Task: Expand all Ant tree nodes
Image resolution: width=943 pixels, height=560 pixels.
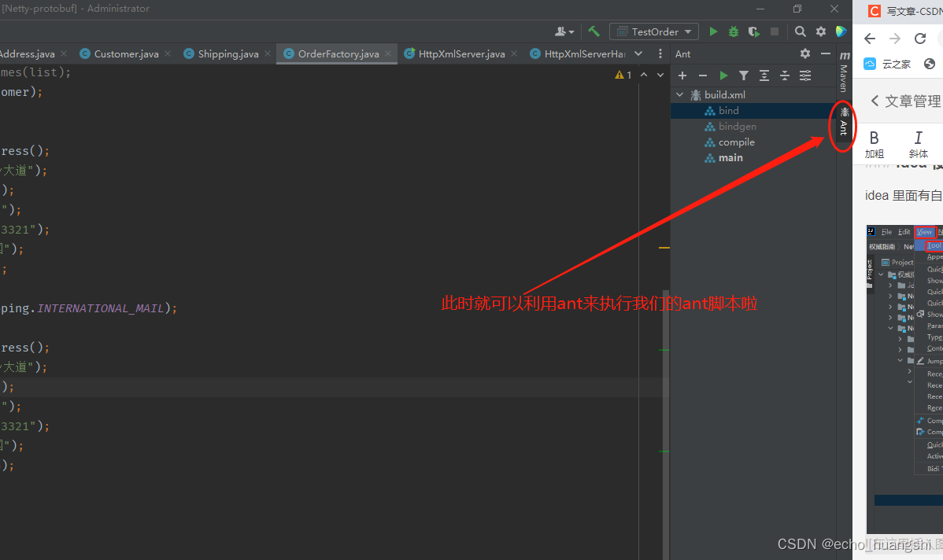Action: coord(764,75)
